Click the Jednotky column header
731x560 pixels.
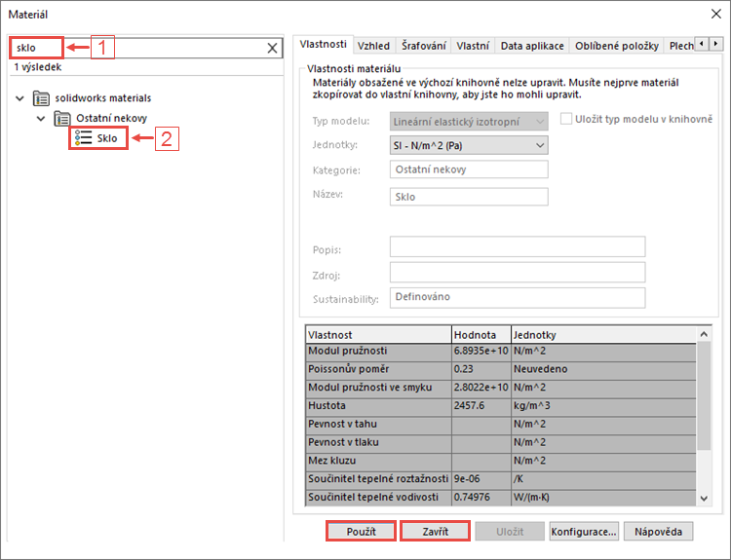603,335
